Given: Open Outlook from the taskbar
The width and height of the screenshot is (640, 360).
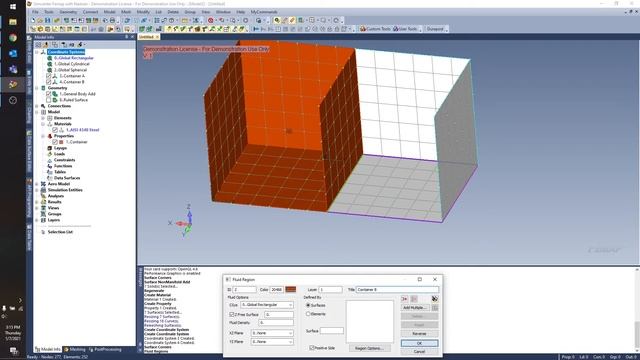Looking at the screenshot, I should pyautogui.click(x=13, y=53).
